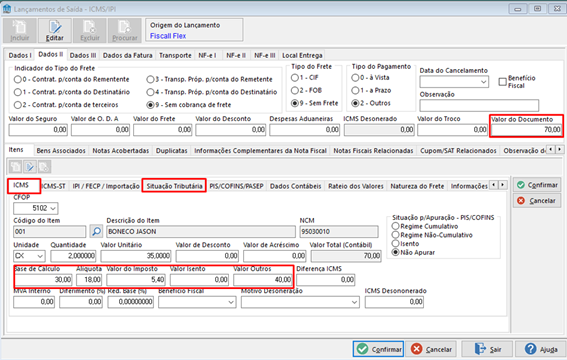Click the new item icon in Itens toolbar

(16, 167)
